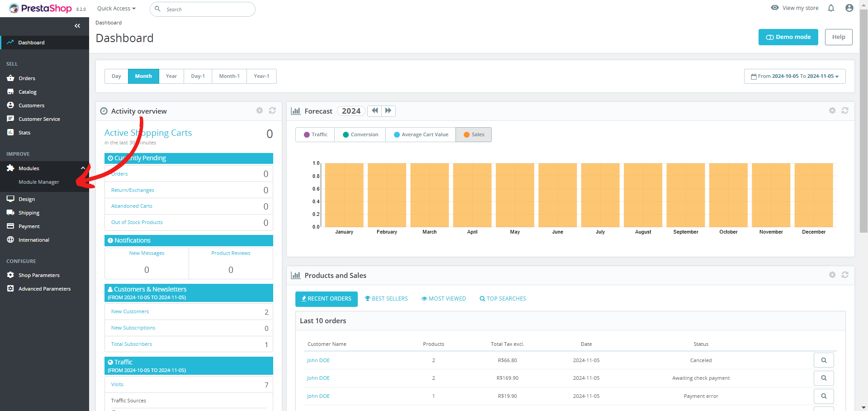
Task: Enable Demo mode
Action: 788,37
